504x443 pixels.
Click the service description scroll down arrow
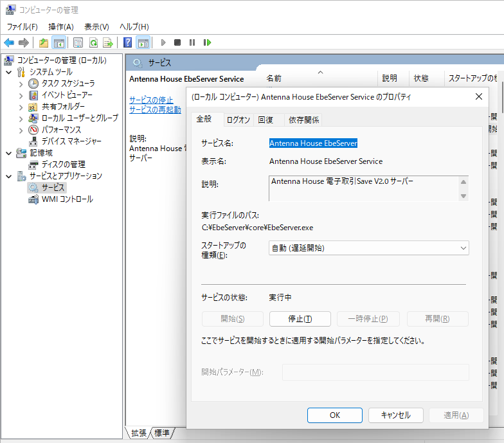[463, 195]
